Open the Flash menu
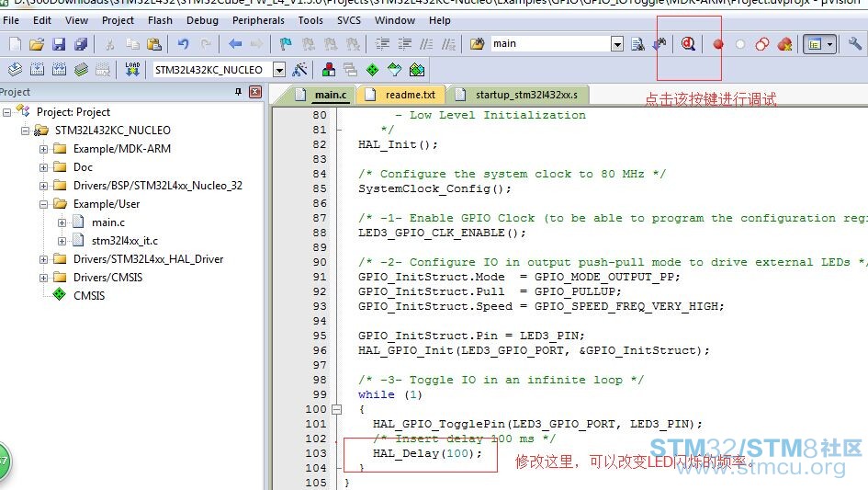This screenshot has width=868, height=490. click(x=160, y=20)
